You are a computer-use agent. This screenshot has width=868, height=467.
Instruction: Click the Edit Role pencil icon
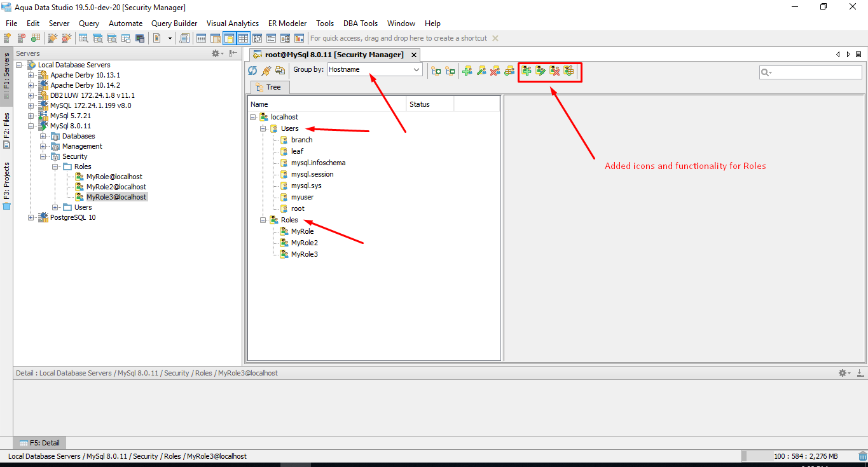coord(541,71)
